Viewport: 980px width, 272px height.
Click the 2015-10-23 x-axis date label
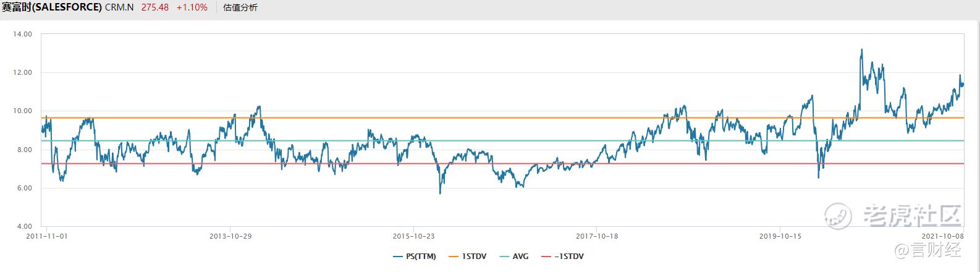[x=414, y=236]
